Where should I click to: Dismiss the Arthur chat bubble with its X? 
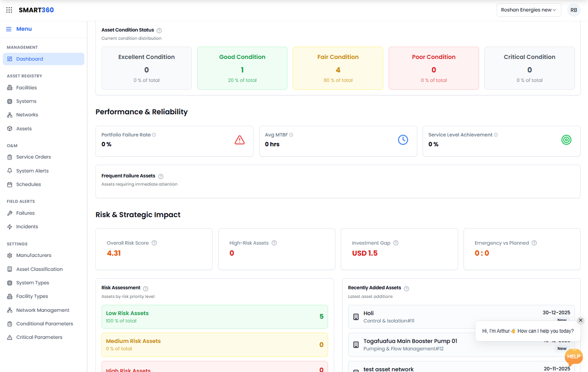click(x=580, y=320)
